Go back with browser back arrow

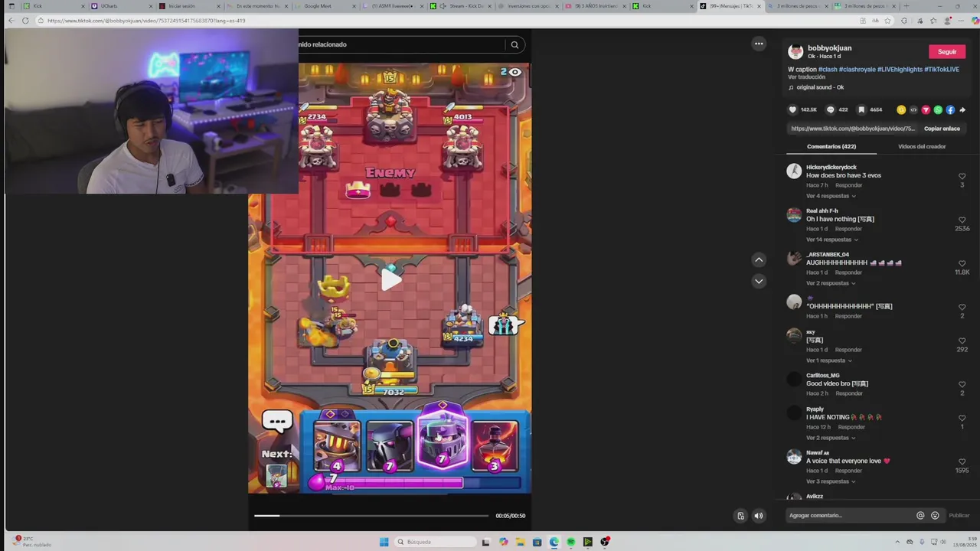coord(10,21)
